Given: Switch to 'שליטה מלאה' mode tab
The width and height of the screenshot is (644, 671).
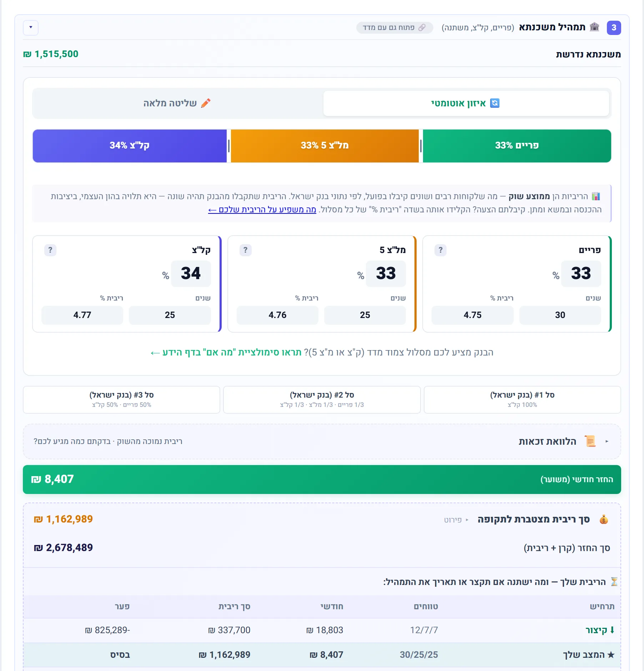Looking at the screenshot, I should tap(177, 103).
